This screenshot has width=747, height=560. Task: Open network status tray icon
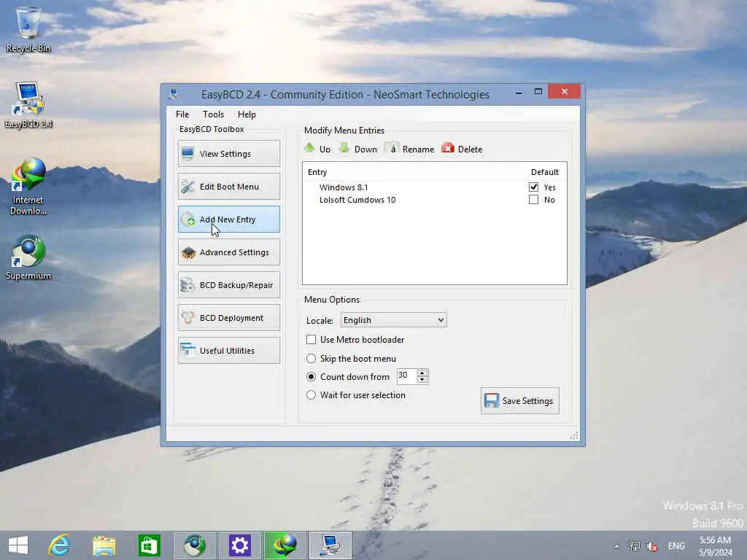635,545
